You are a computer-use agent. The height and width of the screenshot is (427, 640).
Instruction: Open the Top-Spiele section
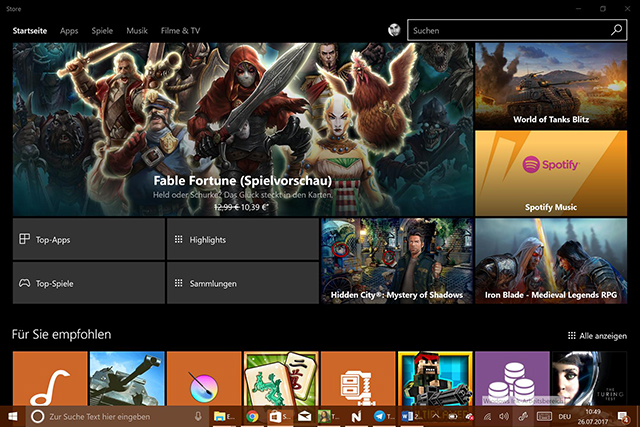coord(88,284)
